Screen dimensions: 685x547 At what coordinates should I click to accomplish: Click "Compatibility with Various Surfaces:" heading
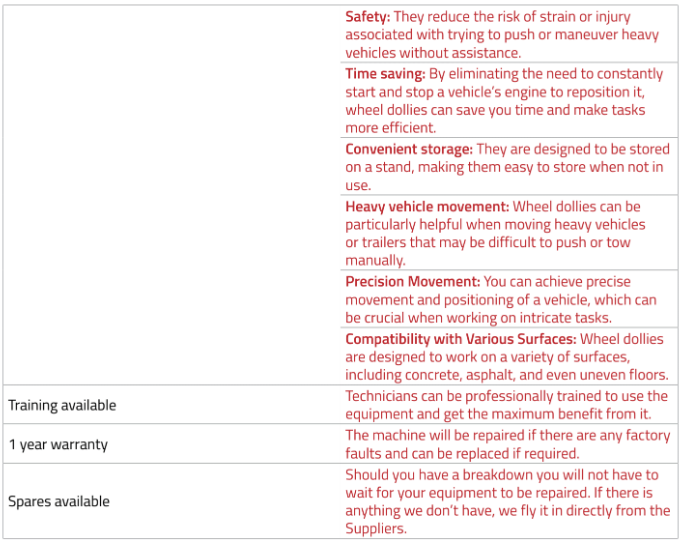click(x=460, y=339)
